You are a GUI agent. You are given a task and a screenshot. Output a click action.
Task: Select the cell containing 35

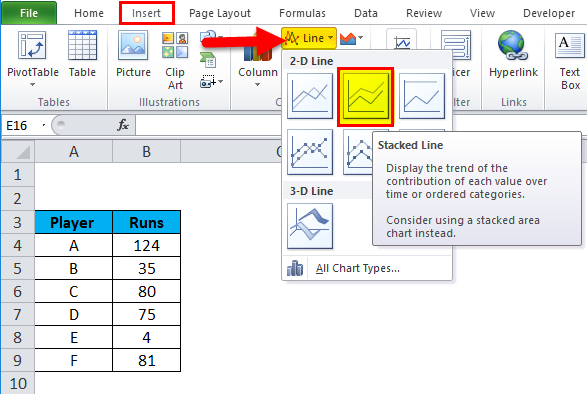coord(146,269)
